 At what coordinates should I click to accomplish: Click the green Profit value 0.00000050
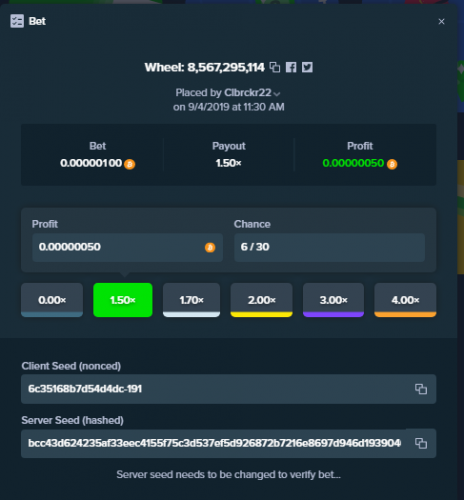(353, 163)
